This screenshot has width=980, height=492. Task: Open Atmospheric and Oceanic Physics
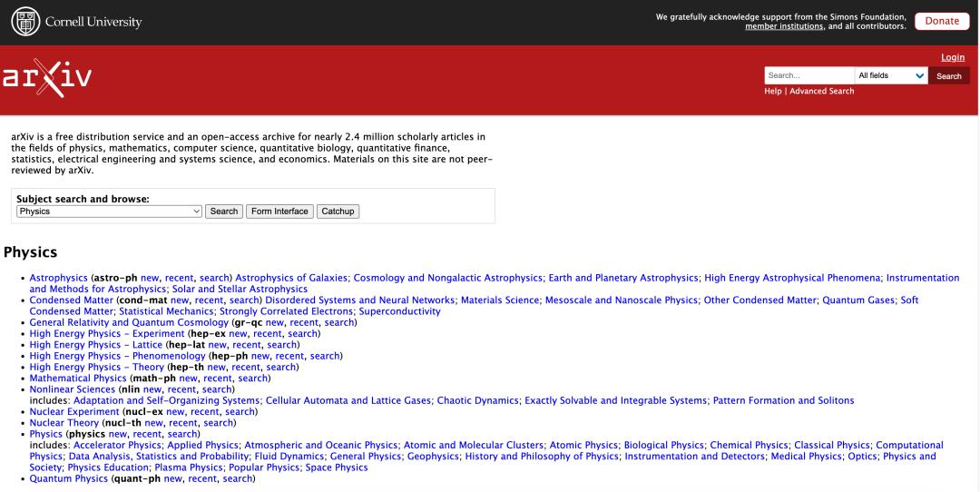point(320,445)
